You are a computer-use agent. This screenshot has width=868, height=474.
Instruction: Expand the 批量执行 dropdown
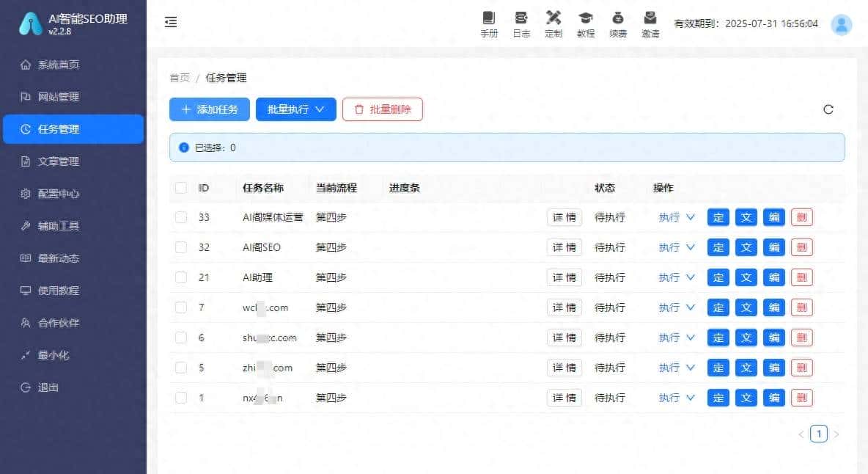tap(295, 109)
